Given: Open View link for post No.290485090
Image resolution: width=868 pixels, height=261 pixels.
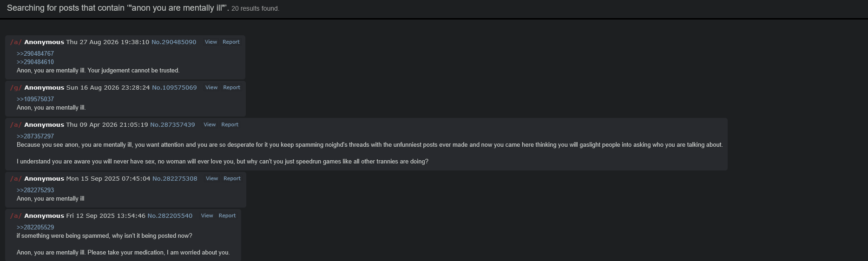Looking at the screenshot, I should point(211,42).
